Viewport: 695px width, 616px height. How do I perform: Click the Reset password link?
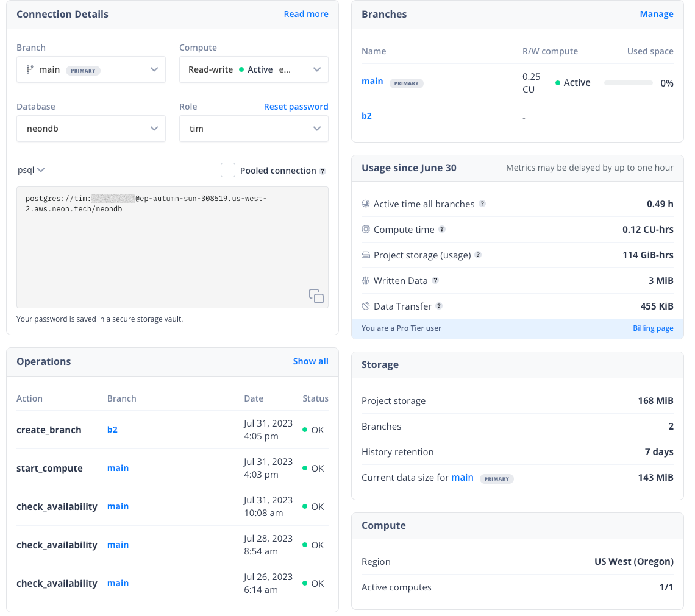296,106
